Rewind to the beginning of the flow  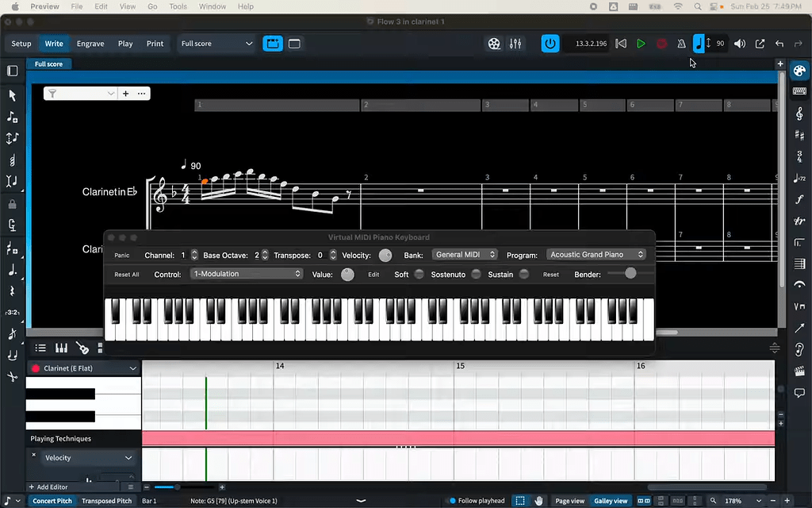(x=621, y=44)
